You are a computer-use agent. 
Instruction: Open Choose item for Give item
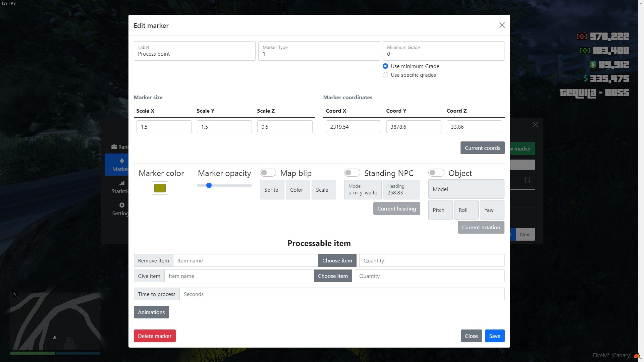pyautogui.click(x=333, y=276)
